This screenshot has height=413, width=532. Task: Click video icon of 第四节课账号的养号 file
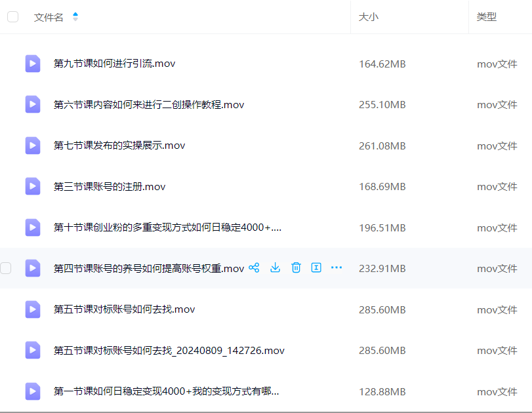tap(33, 268)
